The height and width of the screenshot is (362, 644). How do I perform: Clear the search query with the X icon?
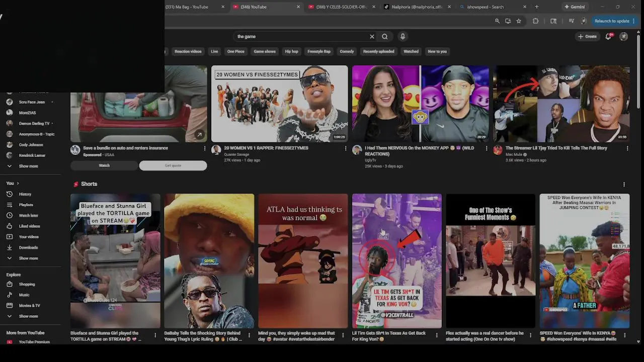coord(372,36)
